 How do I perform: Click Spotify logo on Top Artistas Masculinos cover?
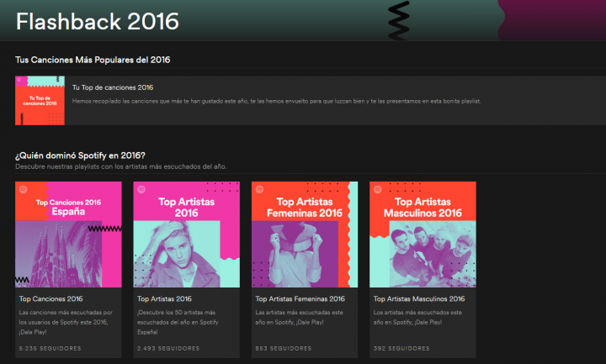coord(378,189)
